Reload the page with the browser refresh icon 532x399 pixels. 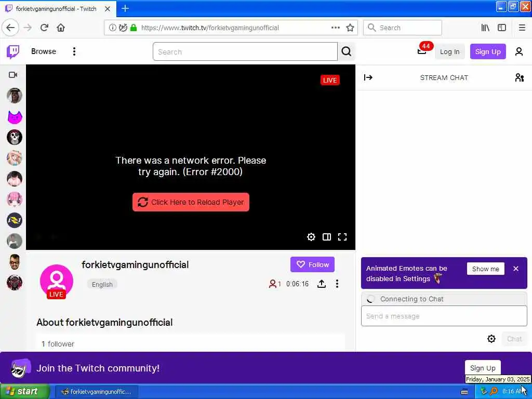[x=45, y=28]
